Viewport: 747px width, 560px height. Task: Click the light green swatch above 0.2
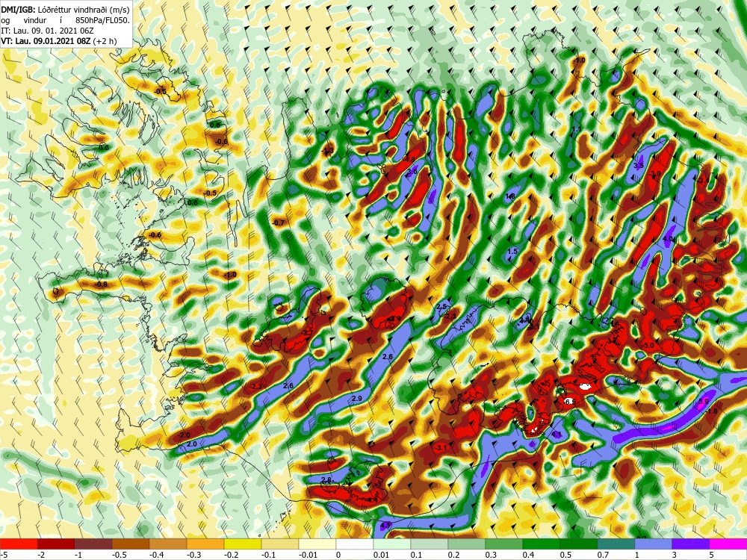(x=467, y=544)
